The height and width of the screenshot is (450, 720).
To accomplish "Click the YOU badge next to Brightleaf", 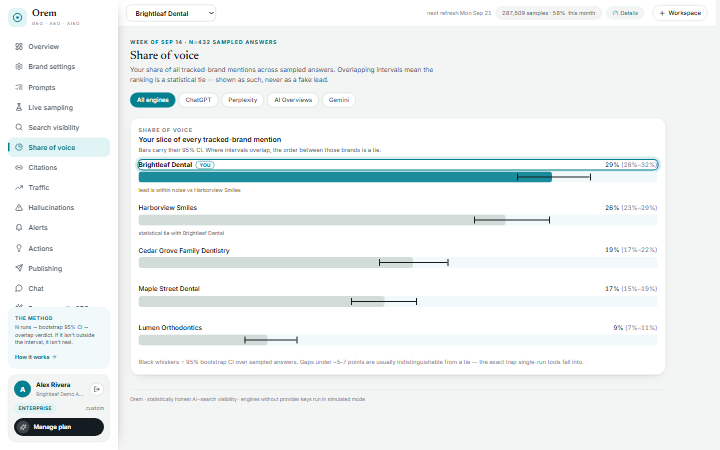I will tap(205, 165).
